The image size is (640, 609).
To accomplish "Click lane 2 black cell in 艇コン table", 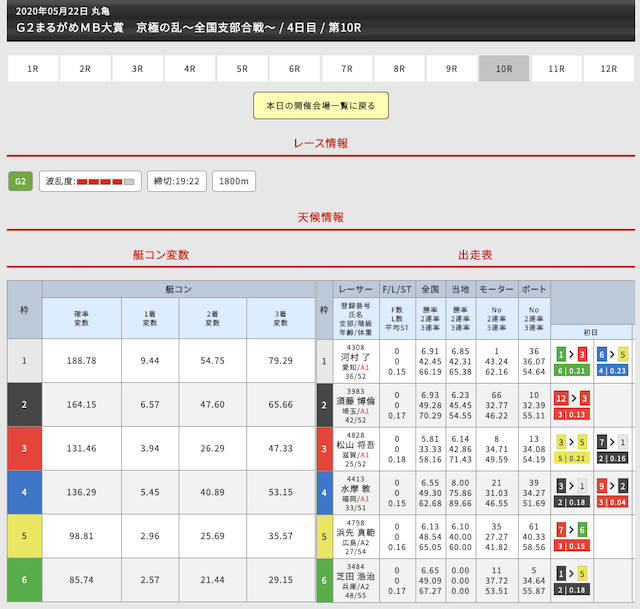I will 24,405.
